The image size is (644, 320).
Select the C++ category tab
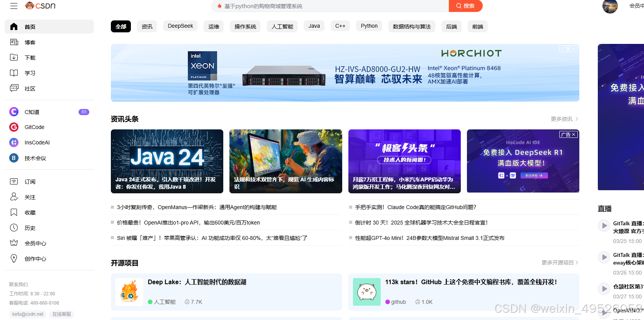pyautogui.click(x=340, y=26)
